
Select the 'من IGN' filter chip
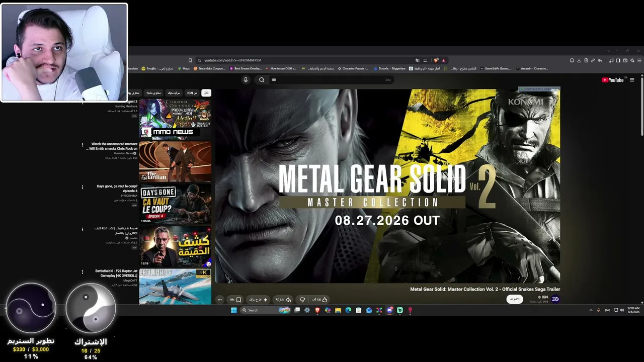192,93
